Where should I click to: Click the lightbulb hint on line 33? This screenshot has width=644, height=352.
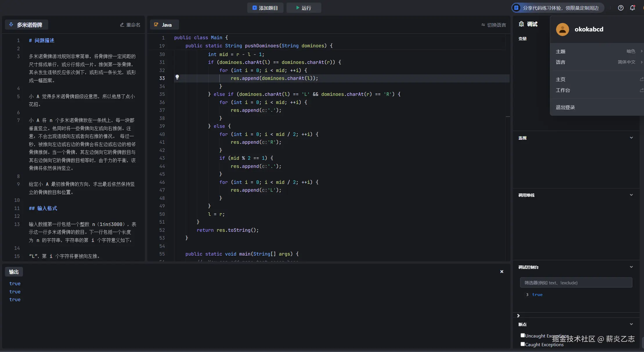[x=177, y=77]
